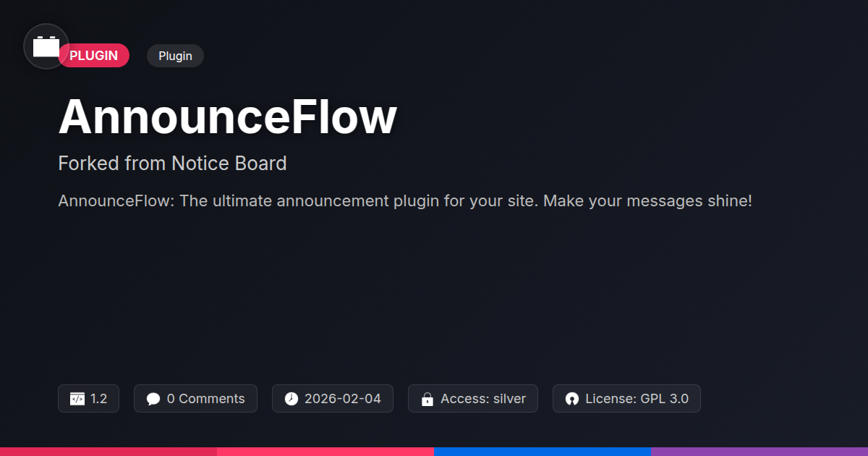Click the code version icon
Screen dimensions: 868x456
click(x=77, y=399)
